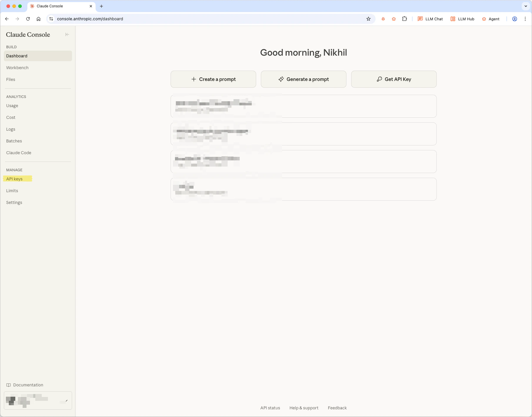Bookmark the page with the star icon
The width and height of the screenshot is (532, 417).
click(368, 19)
